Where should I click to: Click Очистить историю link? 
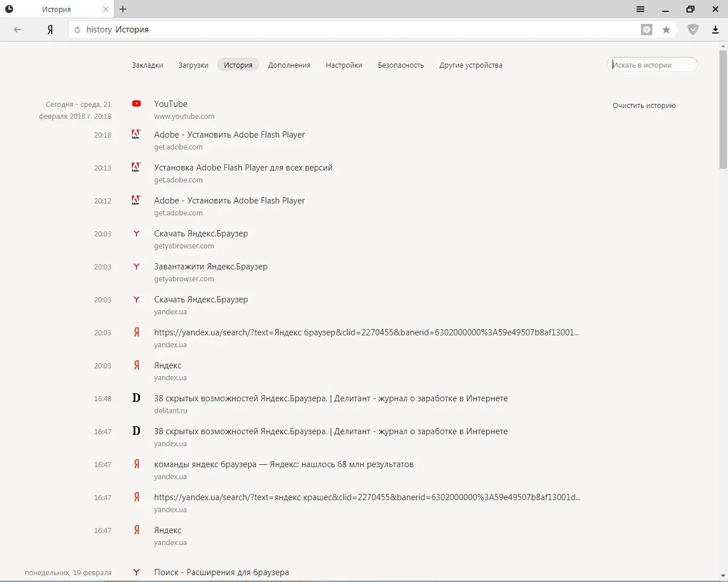644,105
